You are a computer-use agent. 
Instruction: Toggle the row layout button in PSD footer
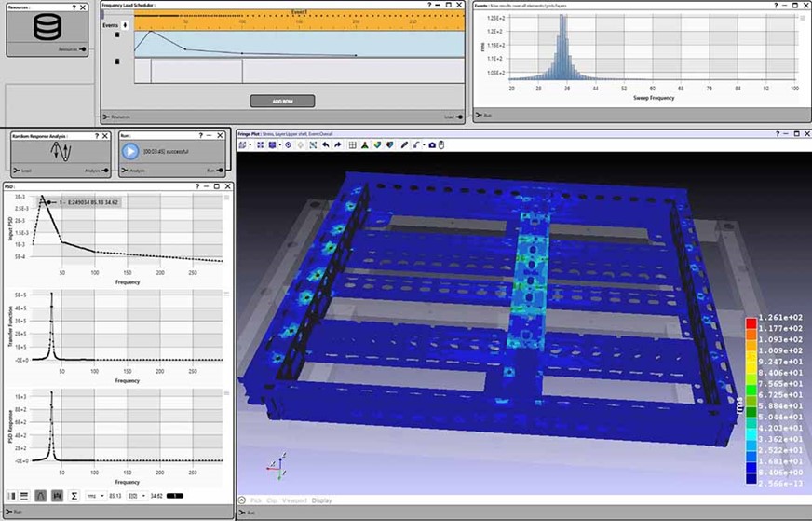point(24,496)
